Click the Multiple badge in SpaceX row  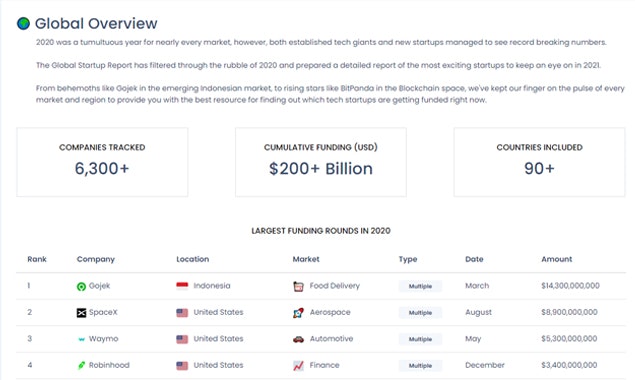tap(420, 313)
